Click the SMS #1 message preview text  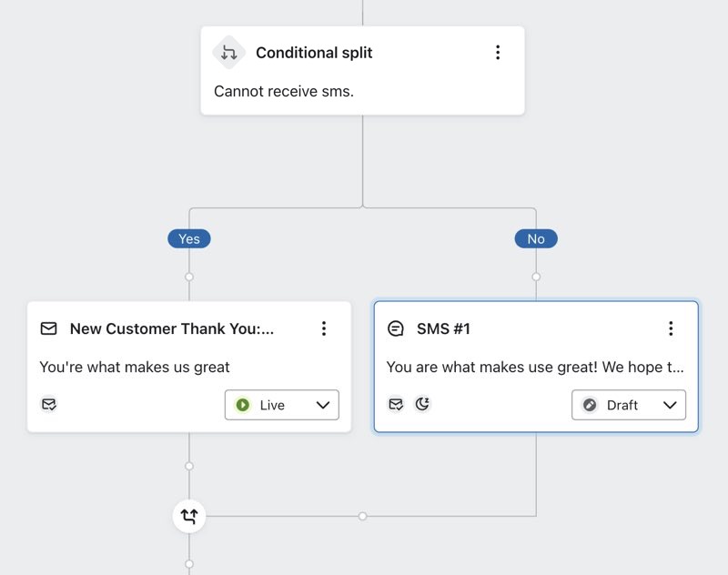tap(535, 368)
